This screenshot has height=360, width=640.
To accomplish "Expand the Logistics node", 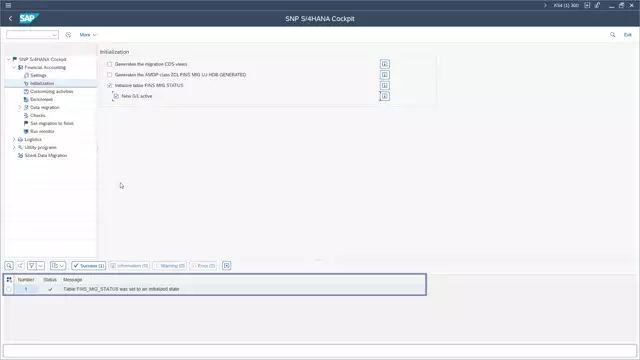I will 14,139.
